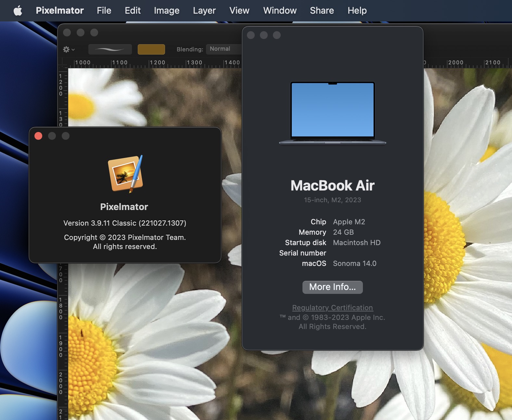Click the 'Copyright © 2023 Pixelmator Team.' text
This screenshot has height=420, width=512.
(x=125, y=237)
